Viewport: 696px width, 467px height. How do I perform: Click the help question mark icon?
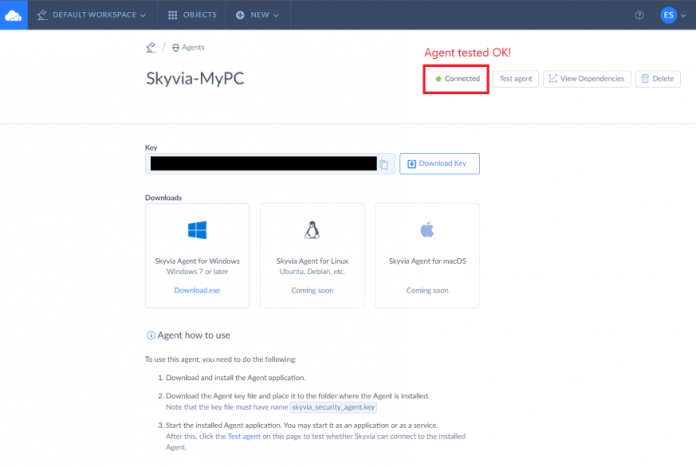(639, 15)
